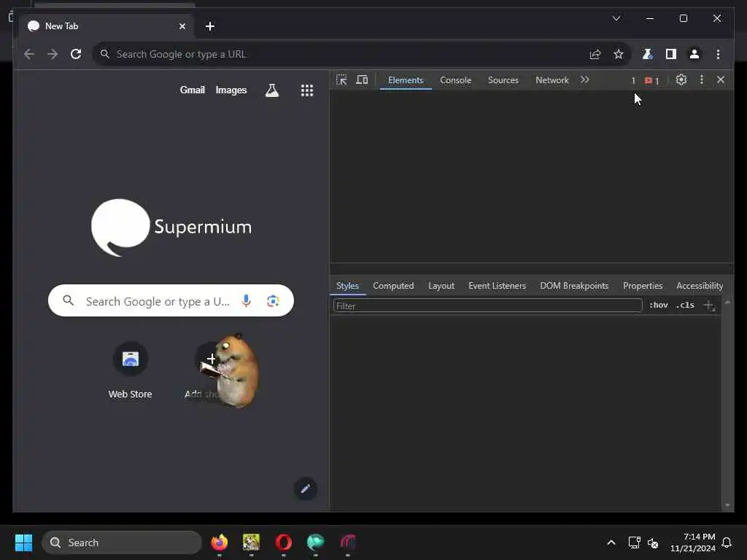The image size is (747, 560).
Task: Open DevTools customize three-dot menu
Action: pos(702,80)
